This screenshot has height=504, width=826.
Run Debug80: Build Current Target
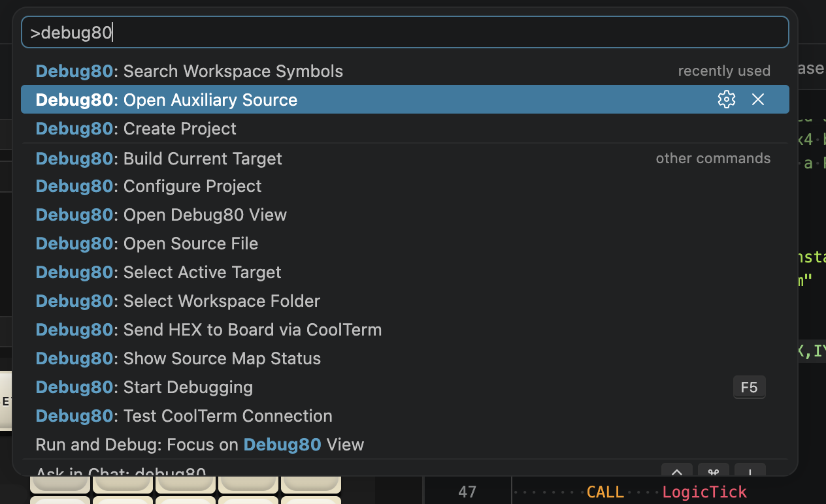pos(405,159)
